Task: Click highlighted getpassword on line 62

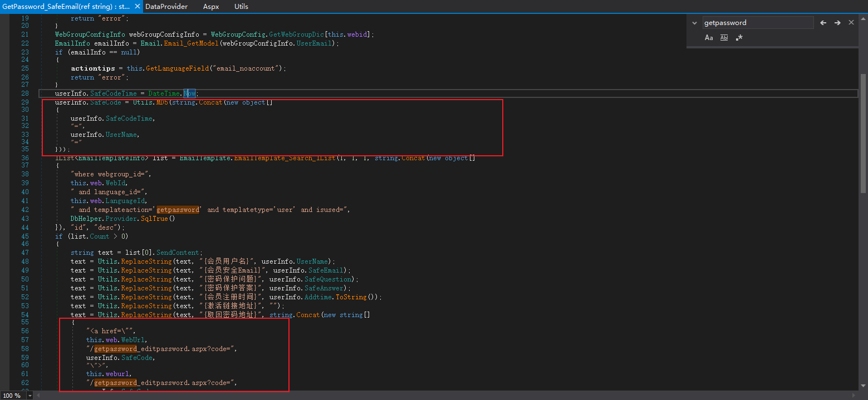Action: (x=115, y=383)
